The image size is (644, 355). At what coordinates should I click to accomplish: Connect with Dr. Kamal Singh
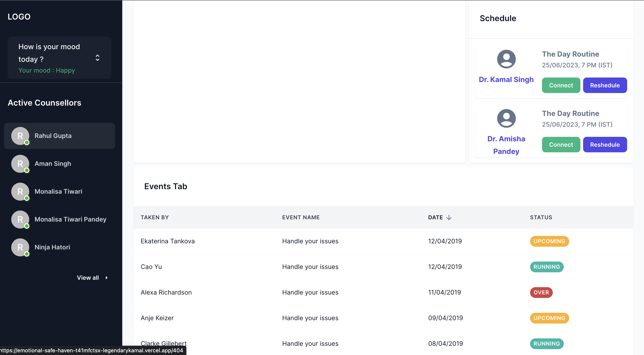pos(561,85)
